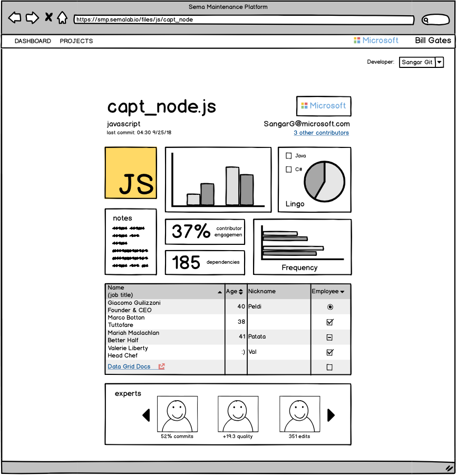Uncheck Marco Botton's employee checkbox
Image resolution: width=457 pixels, height=476 pixels.
pos(330,322)
